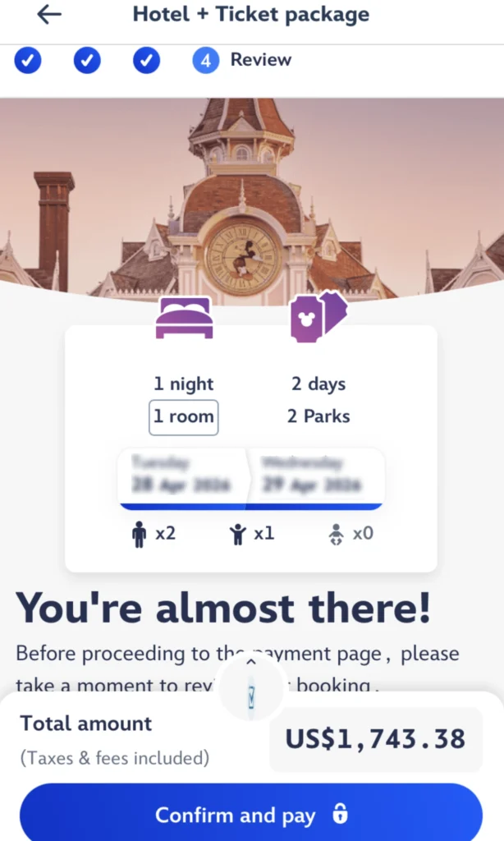
Task: Open the check-out date on the right
Action: (312, 475)
